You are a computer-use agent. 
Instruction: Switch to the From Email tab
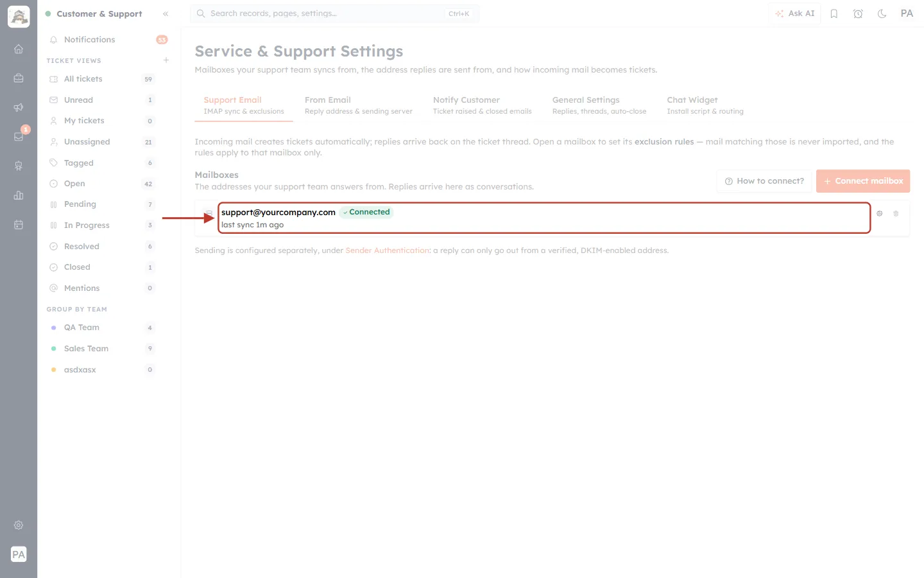pos(359,105)
